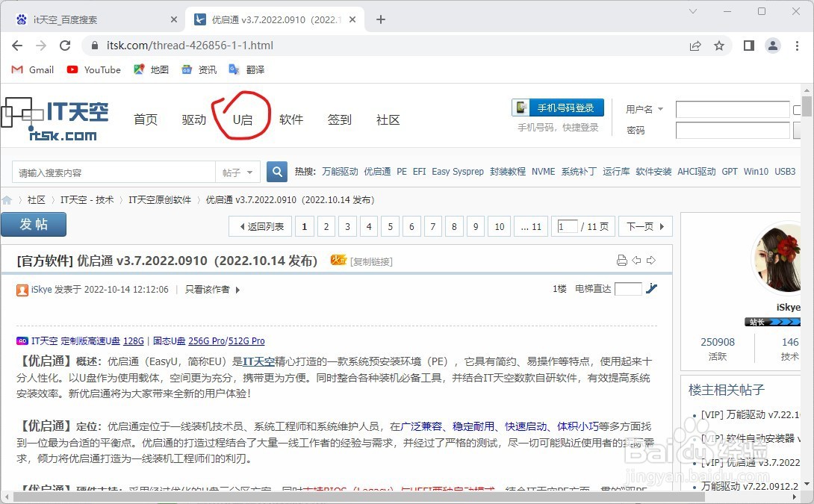Open the 资讯 bookmark
The image size is (814, 504).
pyautogui.click(x=199, y=69)
